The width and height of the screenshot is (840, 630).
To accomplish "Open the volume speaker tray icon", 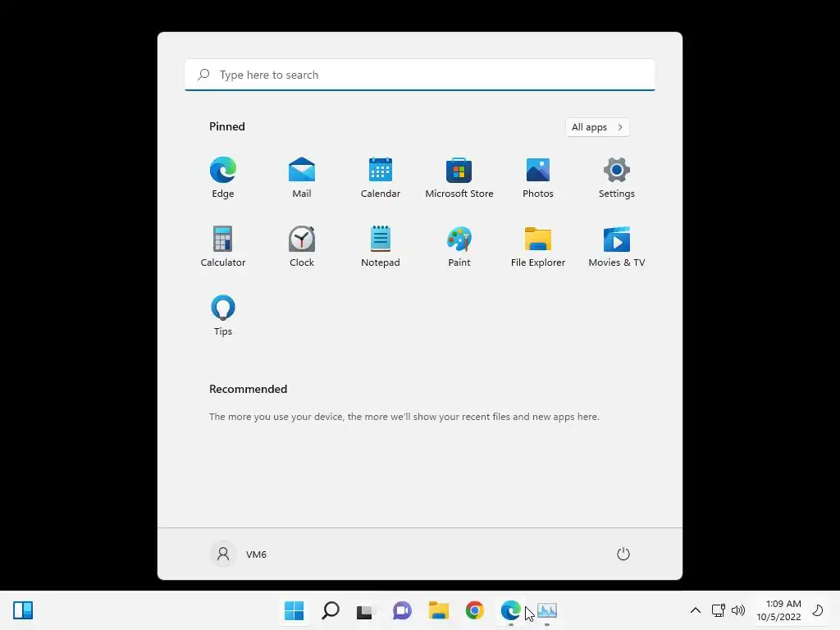I will click(x=738, y=610).
